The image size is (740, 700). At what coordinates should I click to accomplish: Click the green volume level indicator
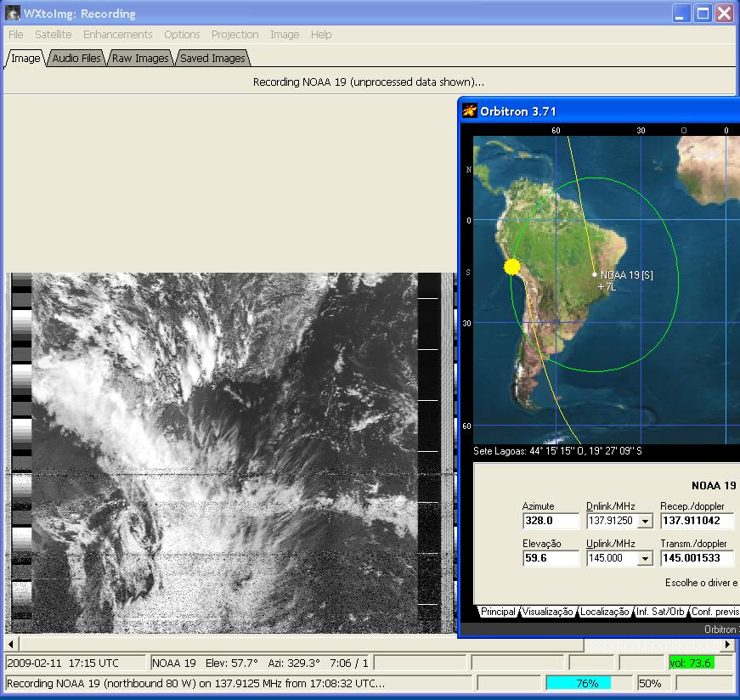[x=690, y=663]
